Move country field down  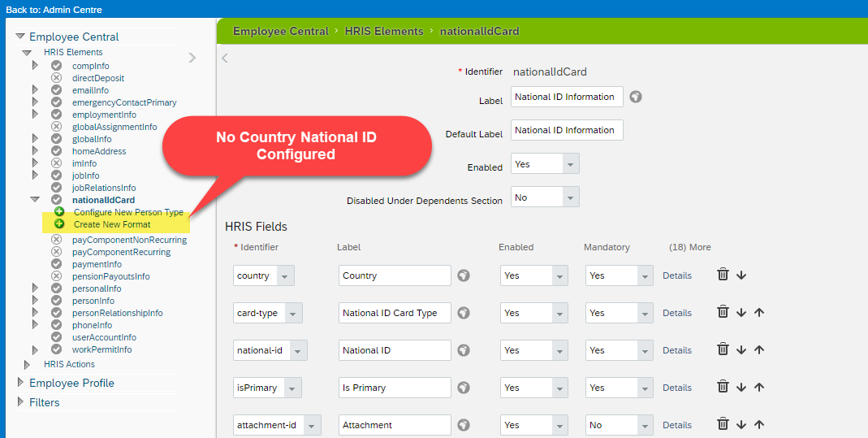(x=742, y=275)
